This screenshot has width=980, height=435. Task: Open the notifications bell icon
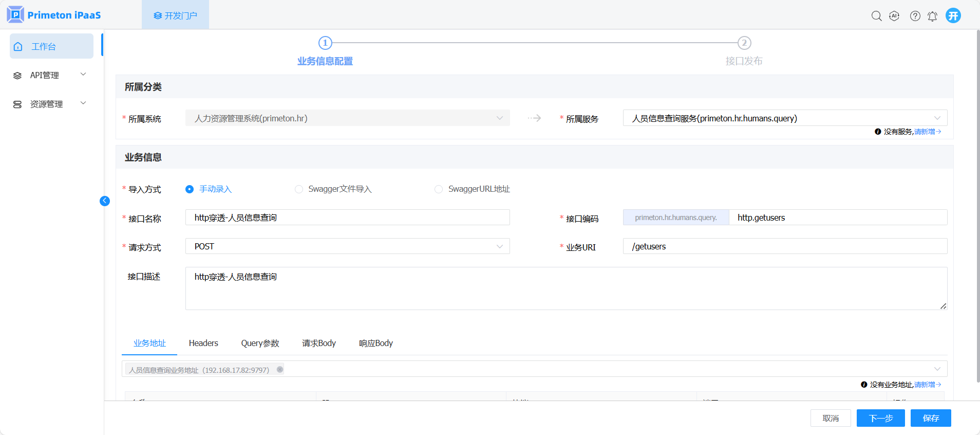click(932, 16)
